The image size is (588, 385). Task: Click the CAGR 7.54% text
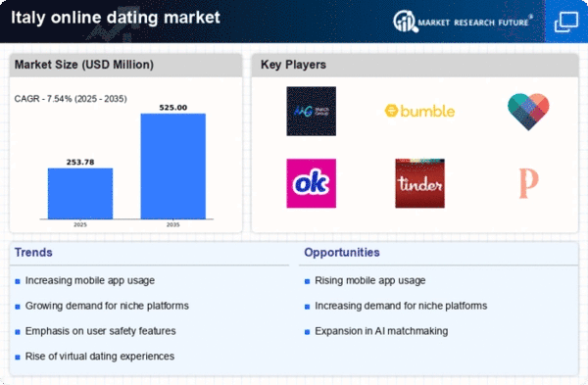click(71, 99)
